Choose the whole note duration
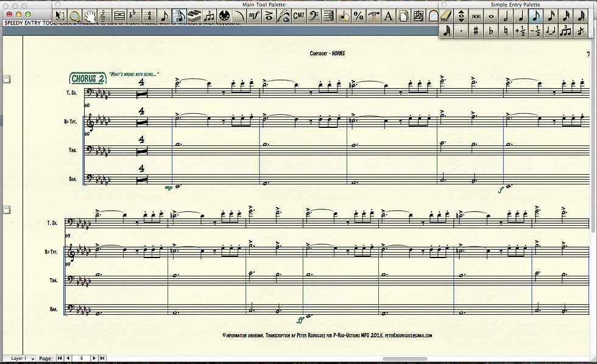This screenshot has height=364, width=597. pos(491,16)
